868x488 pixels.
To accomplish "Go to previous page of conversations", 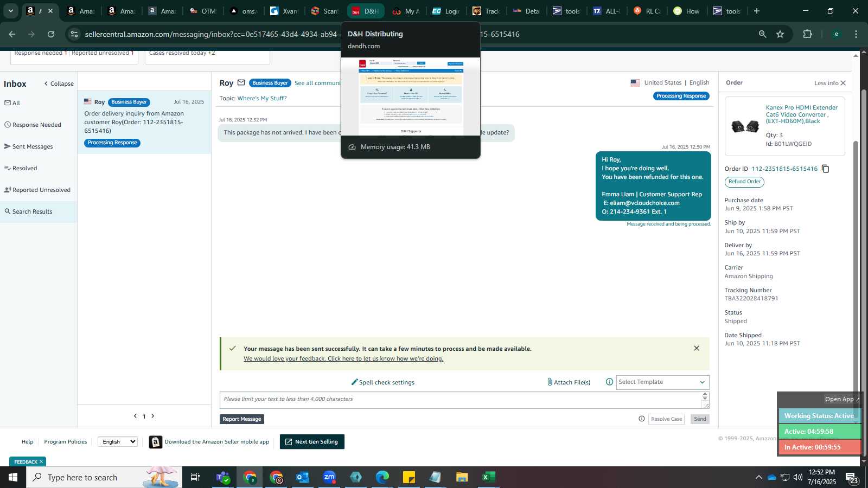I will pos(135,416).
